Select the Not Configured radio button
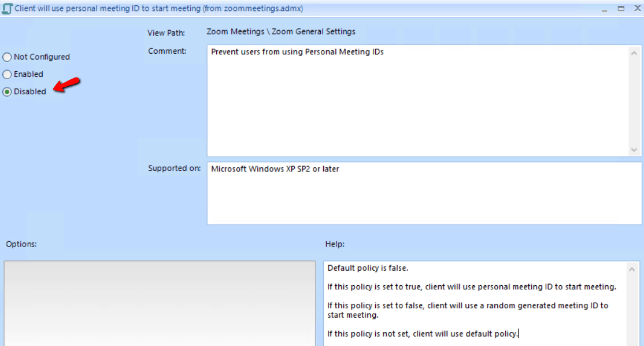 pos(7,57)
